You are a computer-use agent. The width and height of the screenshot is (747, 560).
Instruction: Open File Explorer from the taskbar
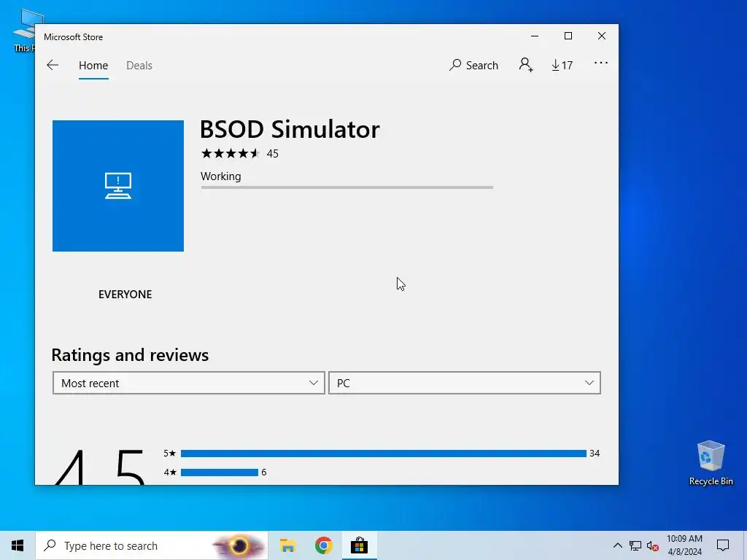pyautogui.click(x=287, y=545)
